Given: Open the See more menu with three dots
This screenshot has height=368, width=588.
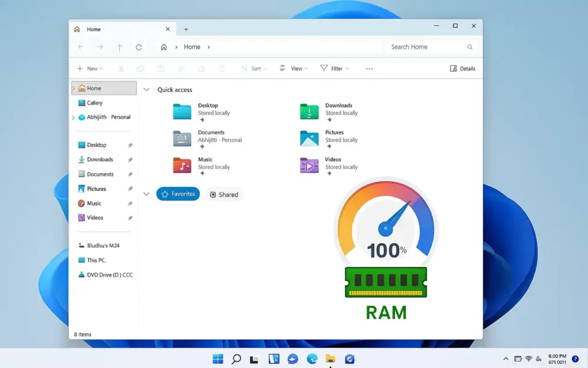Looking at the screenshot, I should click(x=369, y=68).
